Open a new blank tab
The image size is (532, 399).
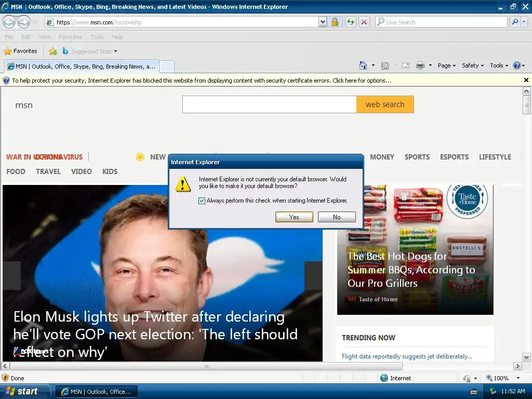[167, 66]
